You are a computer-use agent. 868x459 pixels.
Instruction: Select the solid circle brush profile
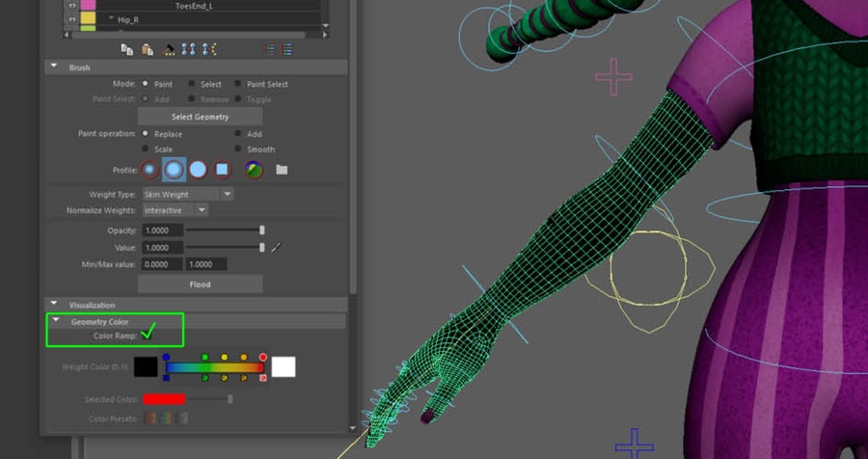tap(198, 170)
